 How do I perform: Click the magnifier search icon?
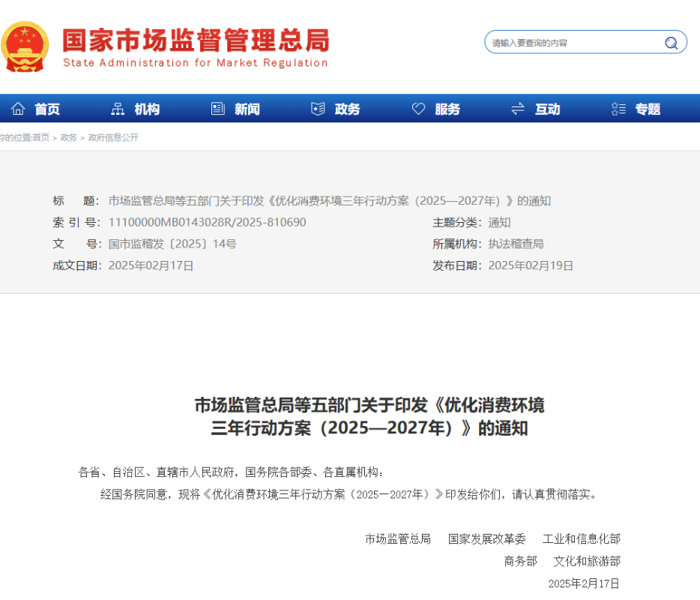[x=671, y=43]
